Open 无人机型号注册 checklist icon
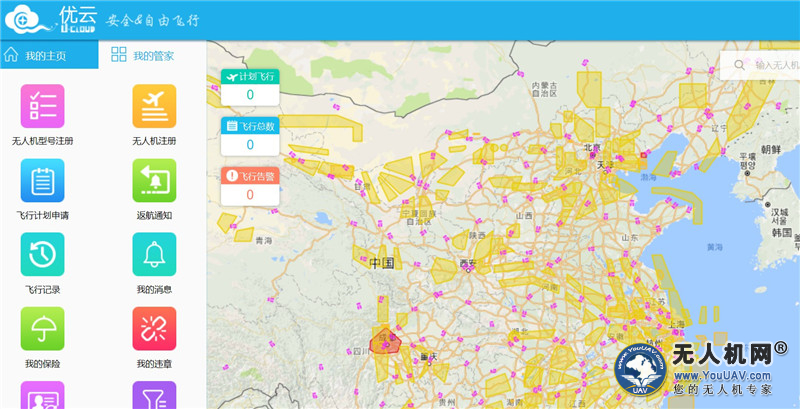 tap(42, 106)
